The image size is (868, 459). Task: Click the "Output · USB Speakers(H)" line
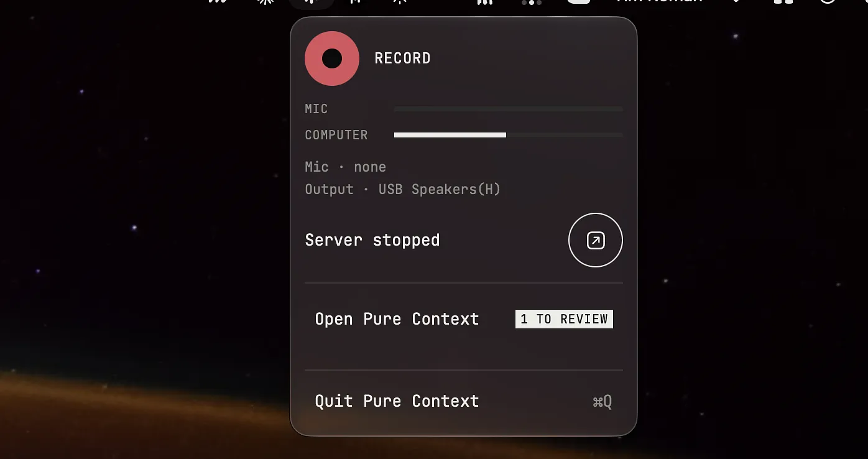coord(402,189)
